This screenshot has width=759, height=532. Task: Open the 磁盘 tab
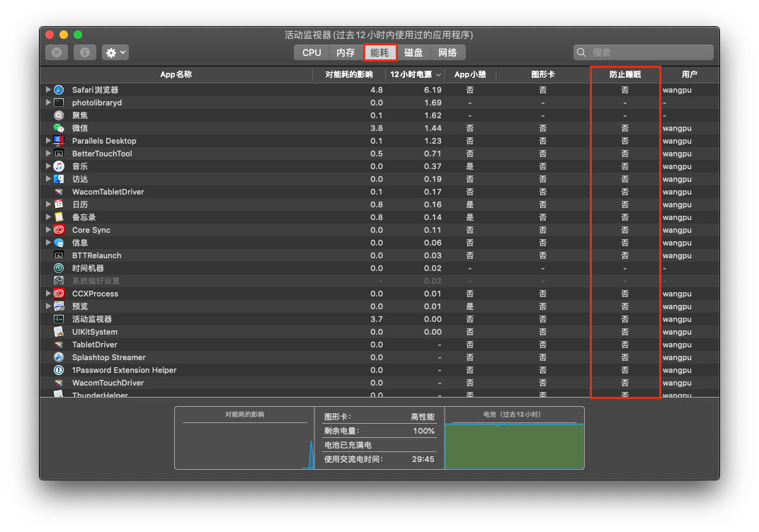coord(413,52)
